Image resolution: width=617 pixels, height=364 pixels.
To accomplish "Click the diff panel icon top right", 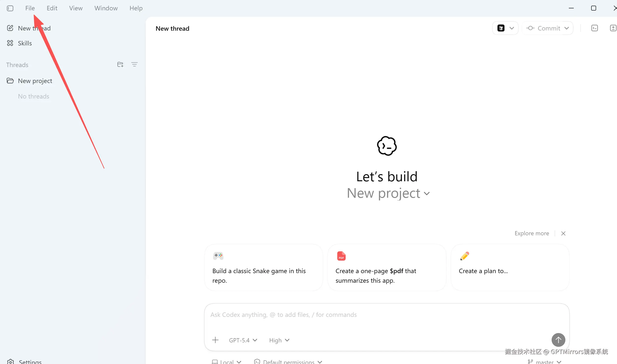I will (613, 28).
